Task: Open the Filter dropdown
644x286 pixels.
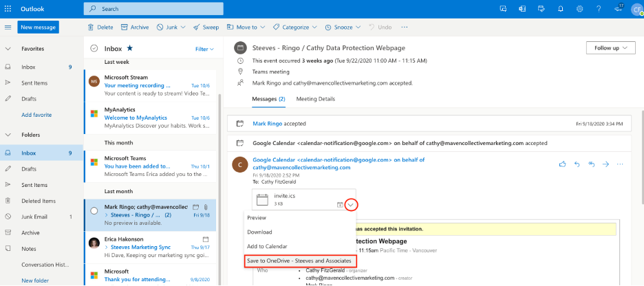Action: (x=204, y=49)
